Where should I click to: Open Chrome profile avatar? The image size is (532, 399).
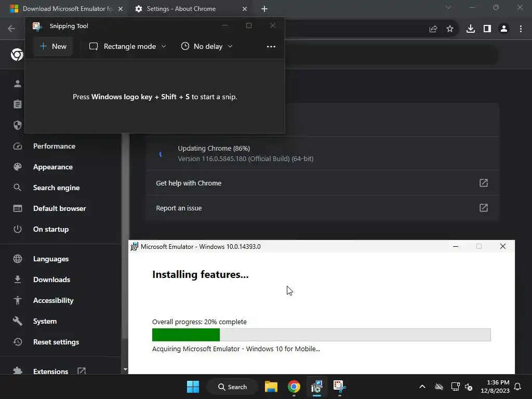(504, 29)
